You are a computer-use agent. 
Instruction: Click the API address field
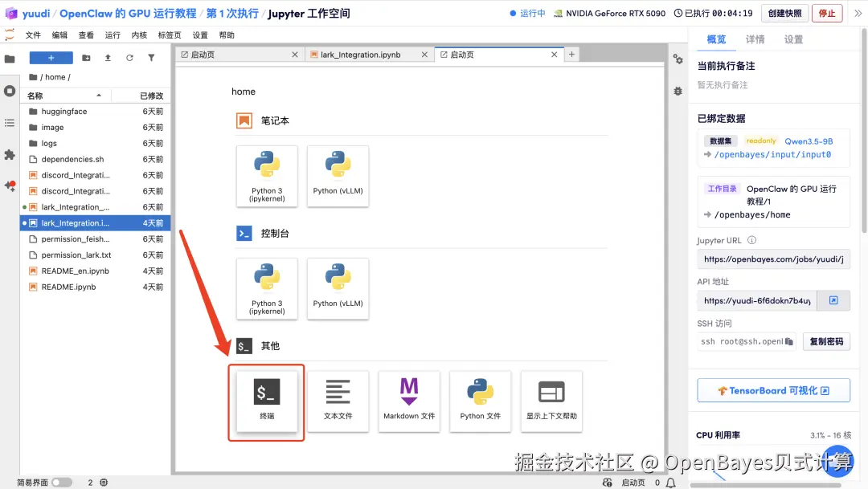pyautogui.click(x=757, y=300)
